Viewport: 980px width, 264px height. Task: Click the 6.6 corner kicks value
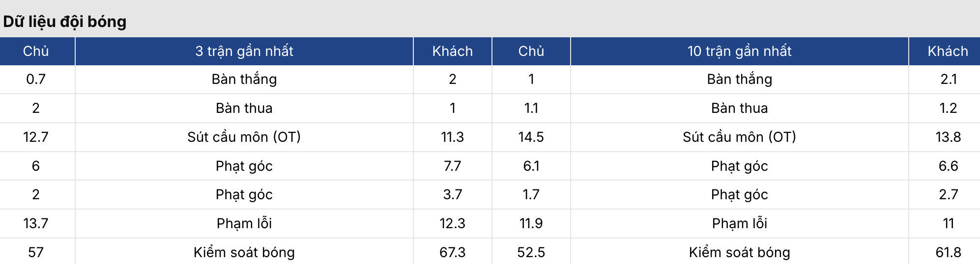[948, 166]
